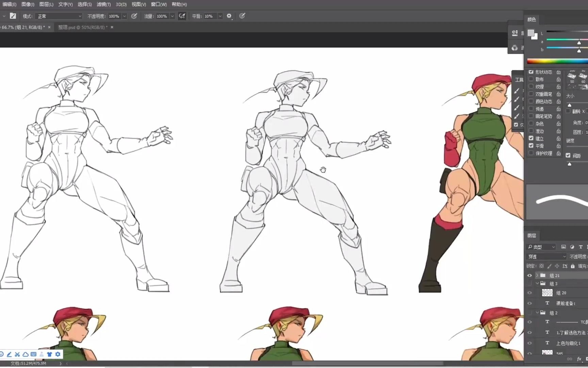Enable the 颜色动态 checkbox

tap(531, 101)
